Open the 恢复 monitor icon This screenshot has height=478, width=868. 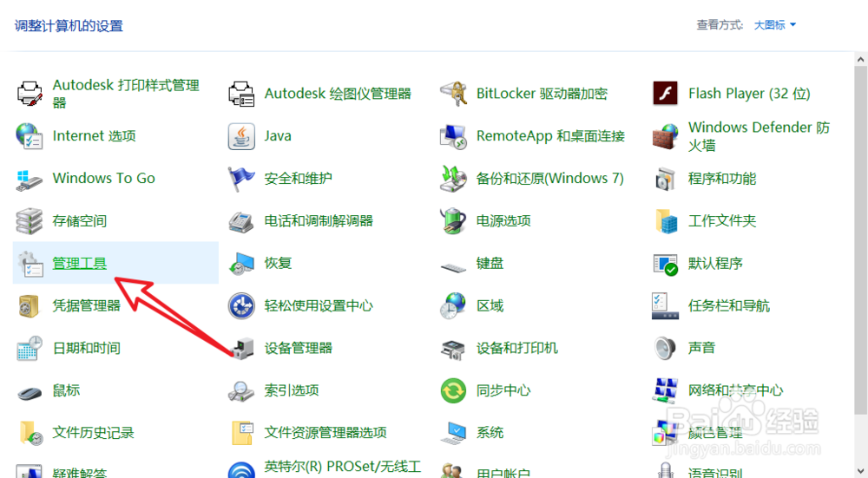[x=241, y=264]
